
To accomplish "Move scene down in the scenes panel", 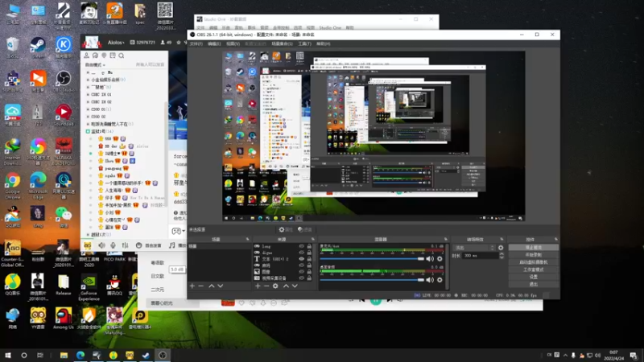I will pyautogui.click(x=221, y=286).
